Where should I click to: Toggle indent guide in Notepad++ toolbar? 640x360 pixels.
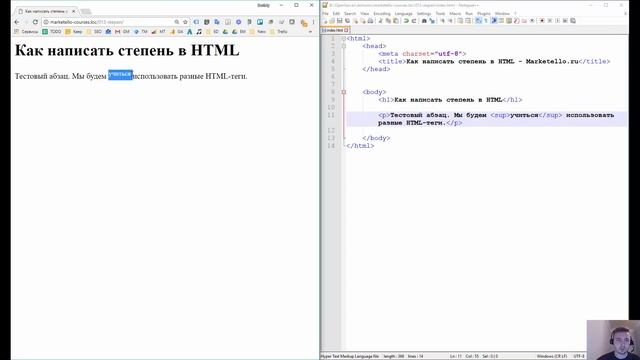493,20
